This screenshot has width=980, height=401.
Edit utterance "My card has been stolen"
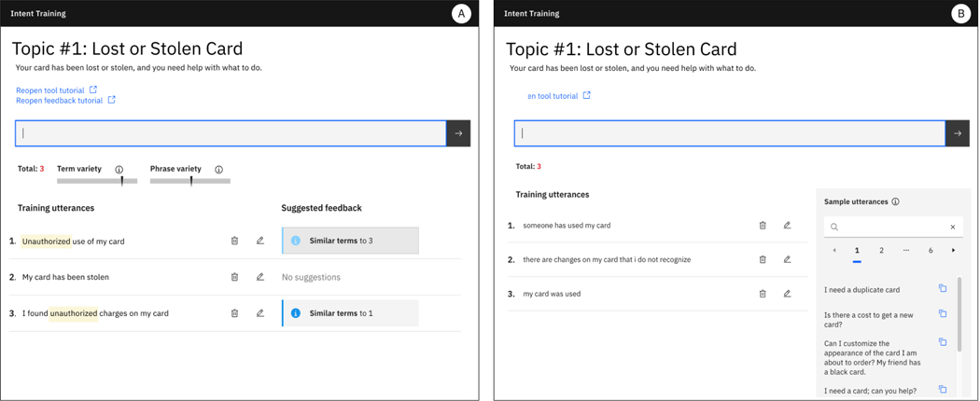(x=260, y=277)
